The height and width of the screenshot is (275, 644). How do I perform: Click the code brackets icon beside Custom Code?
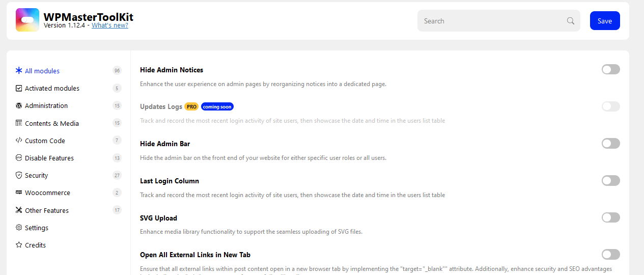click(19, 141)
